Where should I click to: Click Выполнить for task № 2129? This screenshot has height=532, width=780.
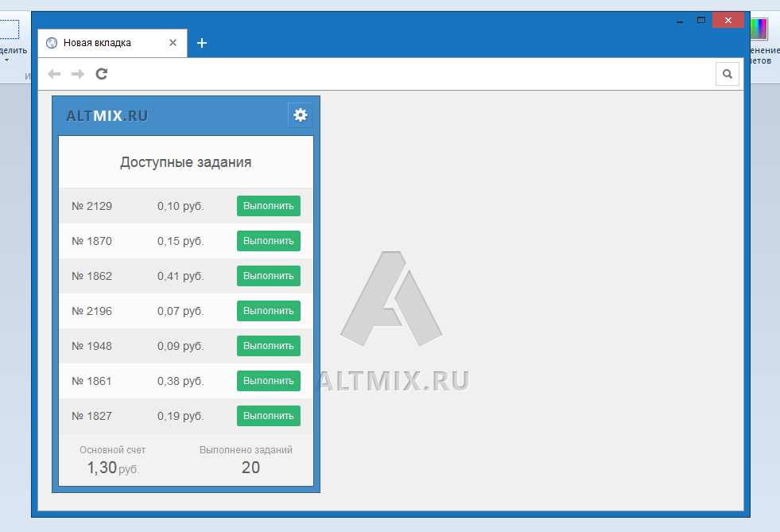[x=269, y=206]
